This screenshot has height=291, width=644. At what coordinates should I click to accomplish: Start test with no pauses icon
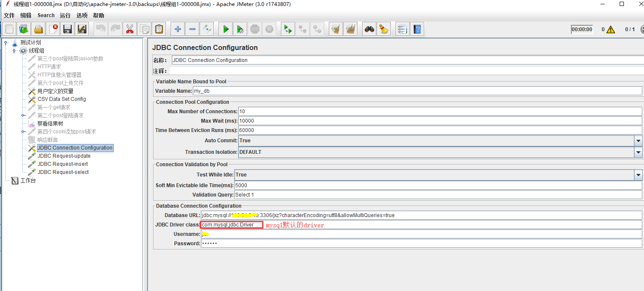[x=240, y=29]
